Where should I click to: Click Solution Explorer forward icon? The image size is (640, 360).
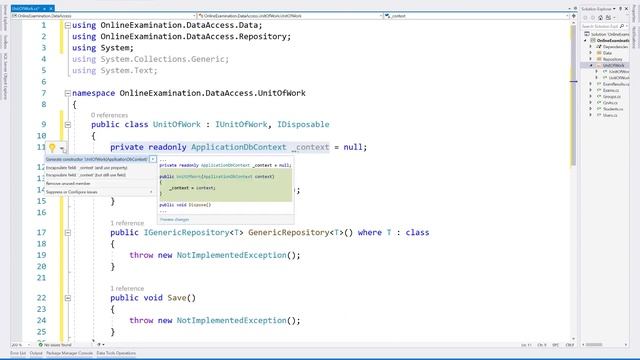click(x=593, y=18)
